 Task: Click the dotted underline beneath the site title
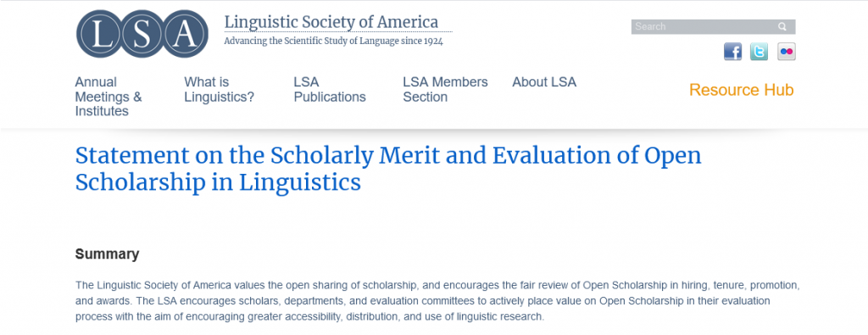tap(338, 32)
